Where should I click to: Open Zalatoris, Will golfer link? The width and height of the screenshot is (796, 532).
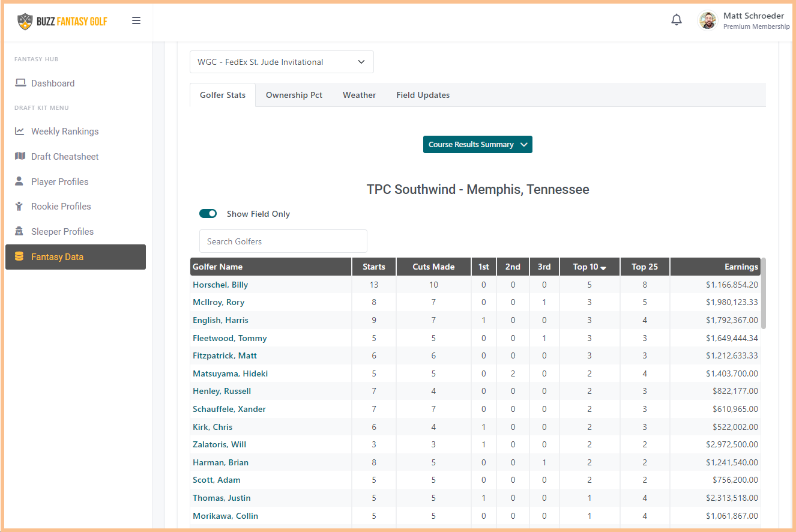219,444
